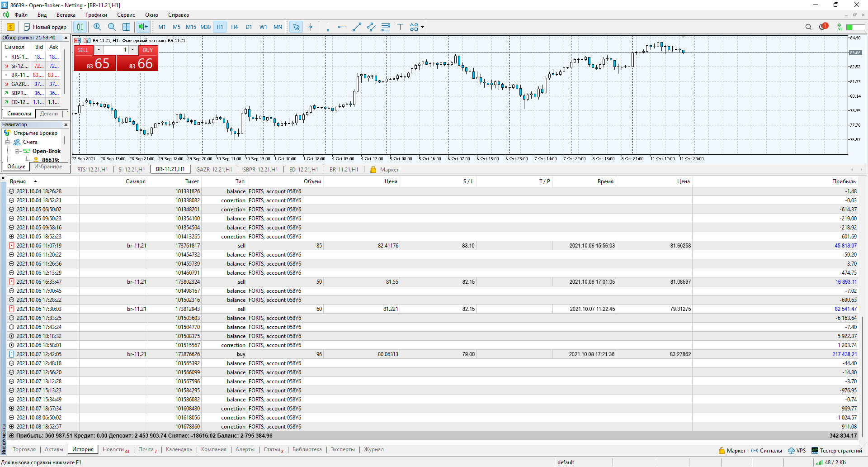Open the trading dollar icon in the toolbar
The image size is (868, 467).
click(x=10, y=27)
